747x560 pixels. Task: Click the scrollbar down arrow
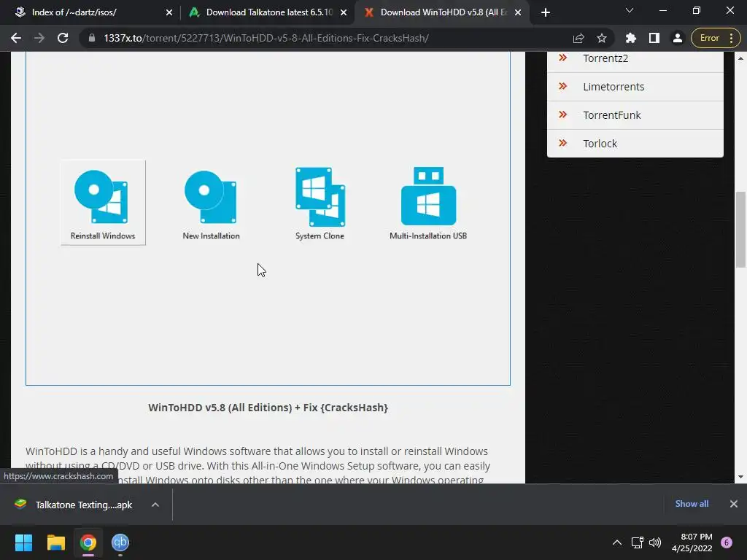[740, 477]
